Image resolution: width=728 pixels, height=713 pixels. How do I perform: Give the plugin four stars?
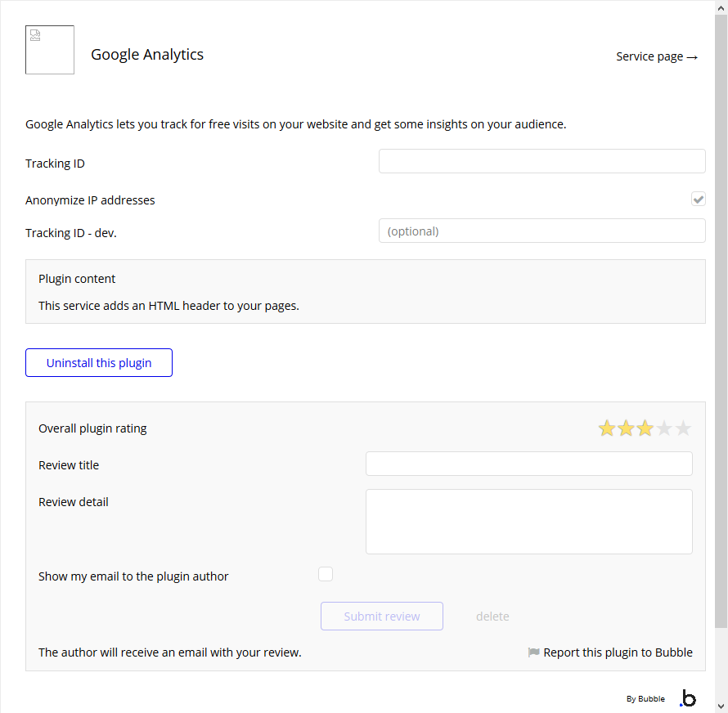pyautogui.click(x=664, y=428)
